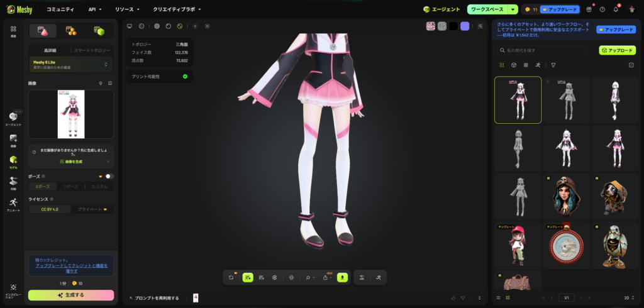
Task: Click the dim light icon in viewport toolbar
Action: pos(195,26)
